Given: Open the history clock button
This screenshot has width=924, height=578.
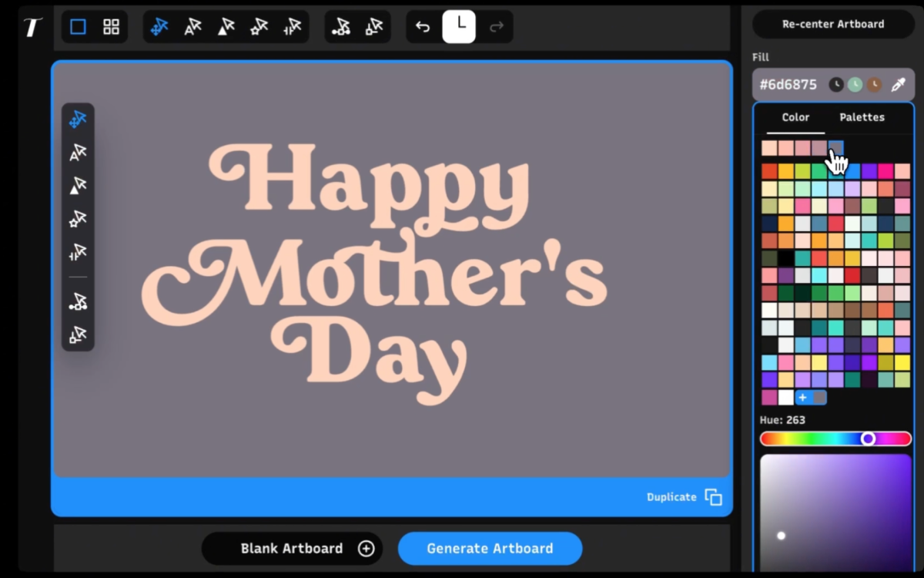Looking at the screenshot, I should pos(459,27).
